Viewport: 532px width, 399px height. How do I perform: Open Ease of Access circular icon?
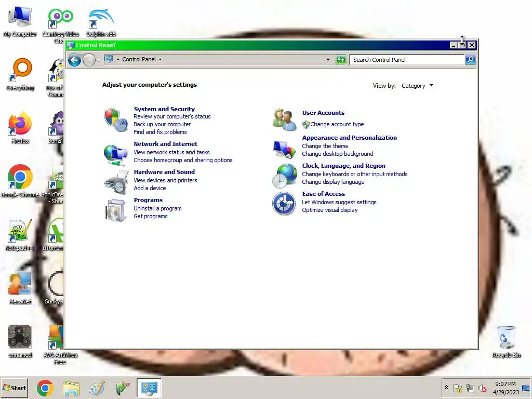click(x=284, y=204)
